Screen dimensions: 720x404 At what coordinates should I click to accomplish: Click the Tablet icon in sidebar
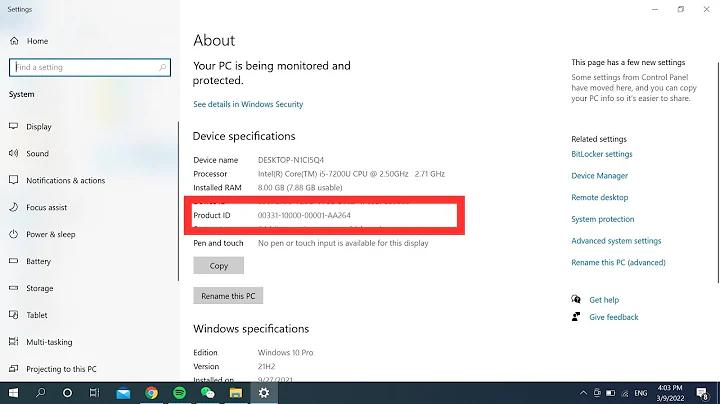point(14,314)
